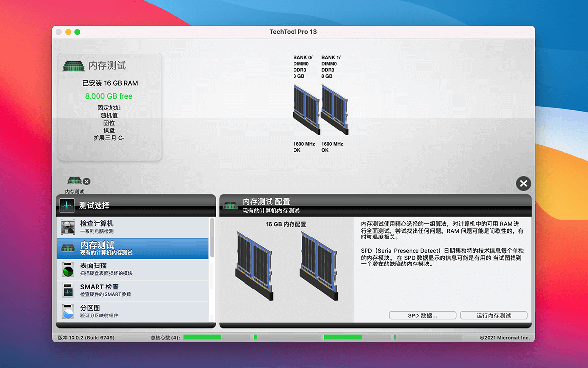
Task: Click fourth CPU core usage bar
Action: point(428,337)
